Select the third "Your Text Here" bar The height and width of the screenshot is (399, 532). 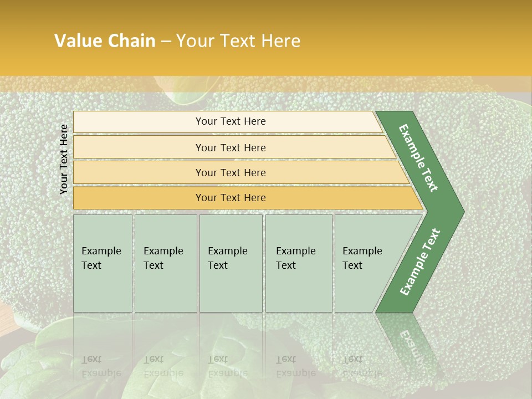coord(230,172)
